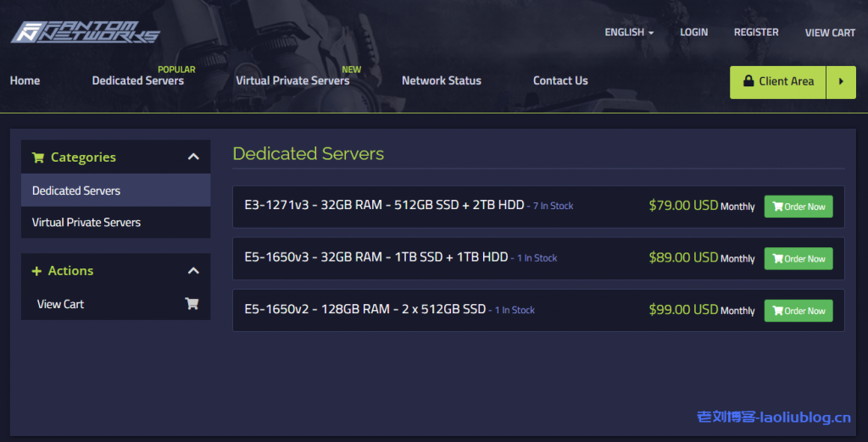Expand the Client Area arrow dropdown
Viewport: 868px width, 442px height.
tap(841, 82)
